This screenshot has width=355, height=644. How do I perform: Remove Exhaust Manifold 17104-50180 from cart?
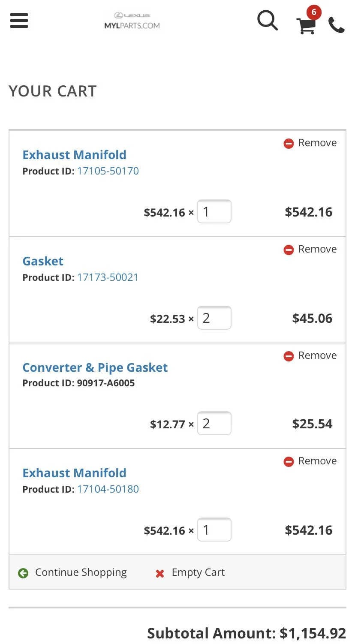click(x=310, y=461)
